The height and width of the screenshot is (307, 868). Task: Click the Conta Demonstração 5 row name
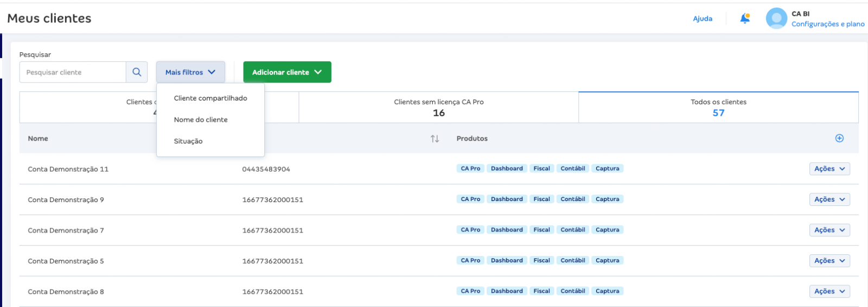pyautogui.click(x=66, y=261)
